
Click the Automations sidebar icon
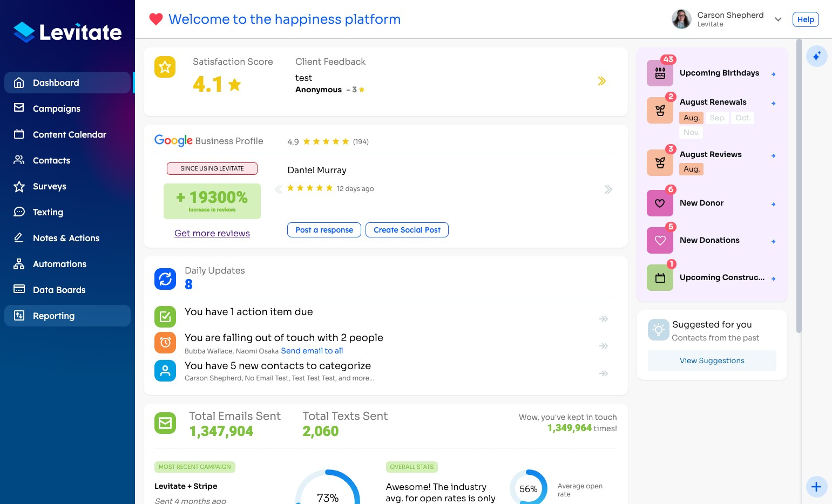pos(19,264)
